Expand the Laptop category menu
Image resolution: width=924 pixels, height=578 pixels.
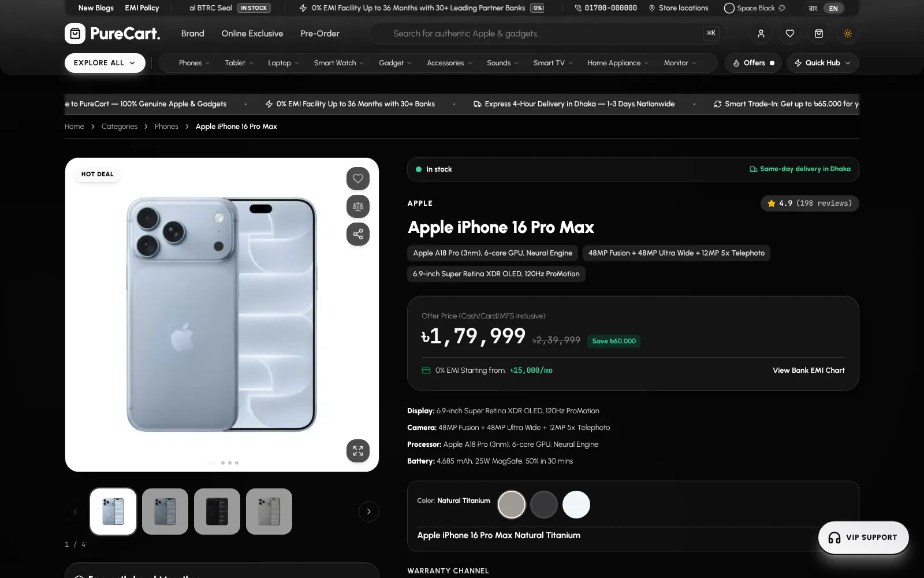pos(284,63)
